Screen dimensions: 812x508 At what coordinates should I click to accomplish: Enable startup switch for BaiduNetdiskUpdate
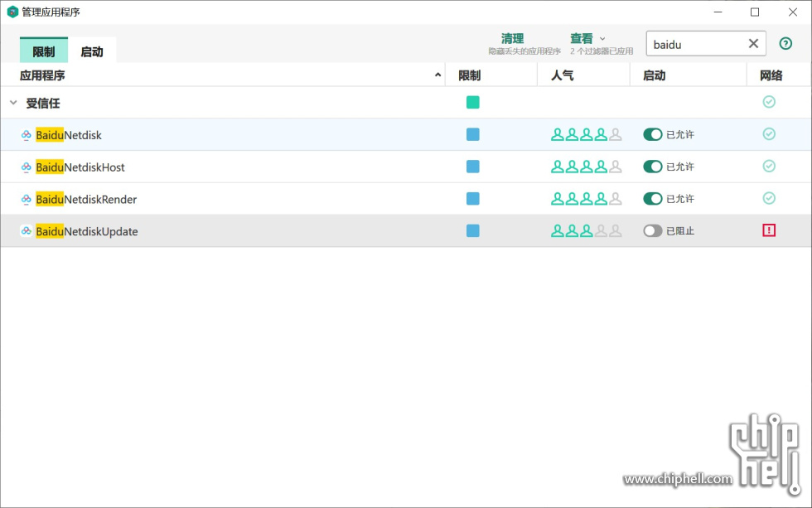coord(653,231)
